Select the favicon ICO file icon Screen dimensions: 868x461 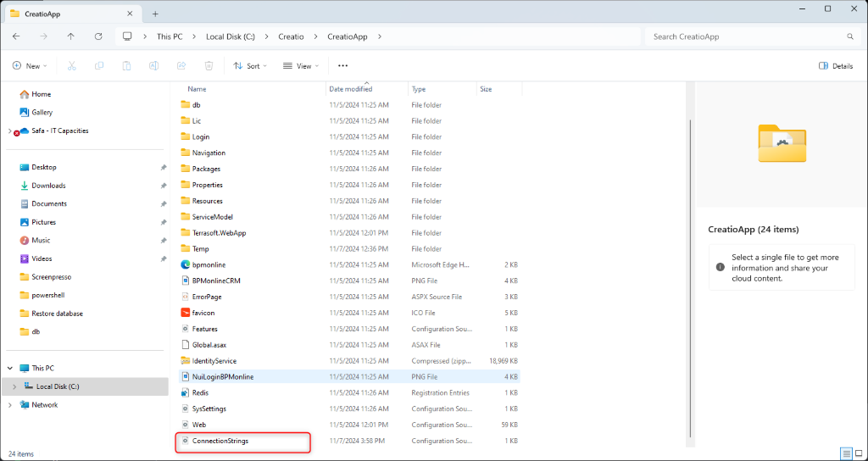186,313
